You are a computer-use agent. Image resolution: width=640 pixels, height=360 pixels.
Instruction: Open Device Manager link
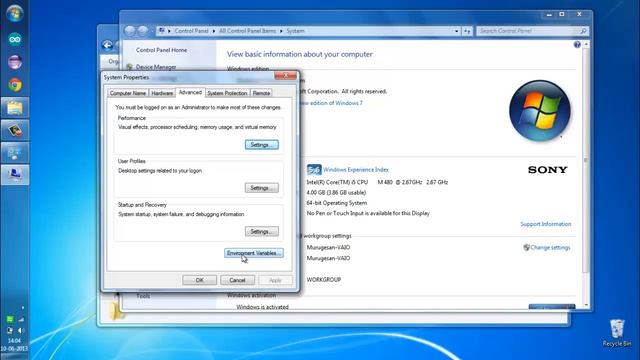[156, 67]
